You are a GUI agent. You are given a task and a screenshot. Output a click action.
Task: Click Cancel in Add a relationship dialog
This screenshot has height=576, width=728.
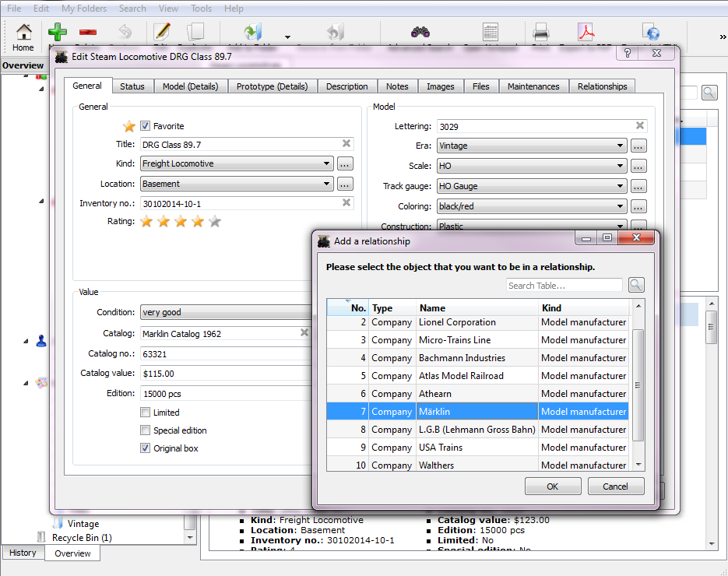point(616,486)
